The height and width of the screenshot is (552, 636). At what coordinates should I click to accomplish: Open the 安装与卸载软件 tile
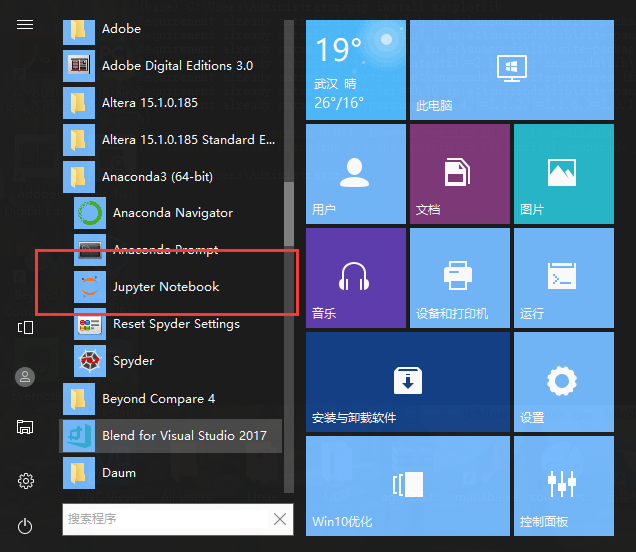pos(408,382)
